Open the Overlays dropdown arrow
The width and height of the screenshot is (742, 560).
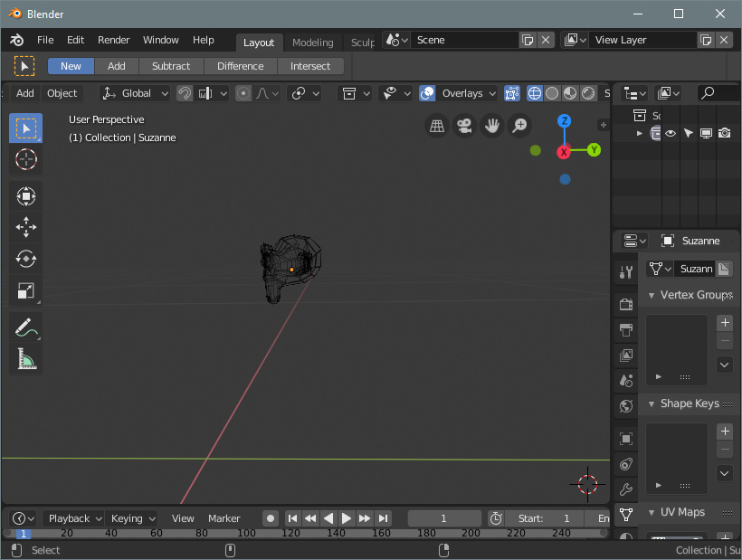[492, 93]
